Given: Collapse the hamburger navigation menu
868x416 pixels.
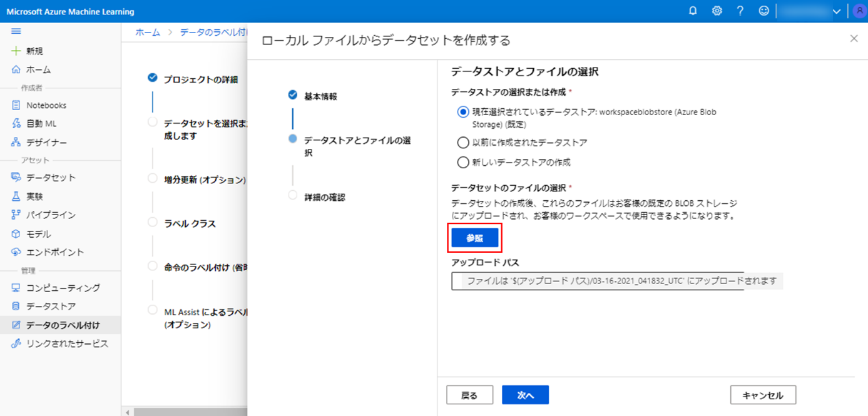Looking at the screenshot, I should (x=16, y=31).
